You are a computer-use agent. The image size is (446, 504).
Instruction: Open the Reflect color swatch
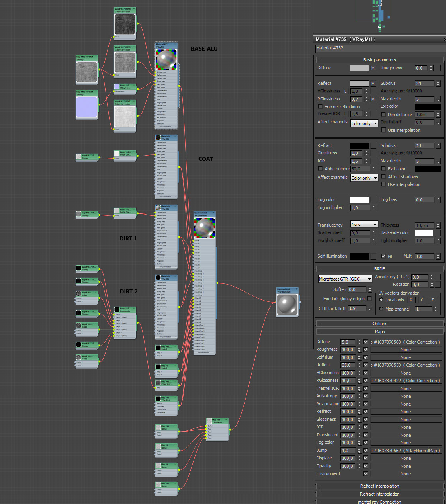tap(360, 84)
